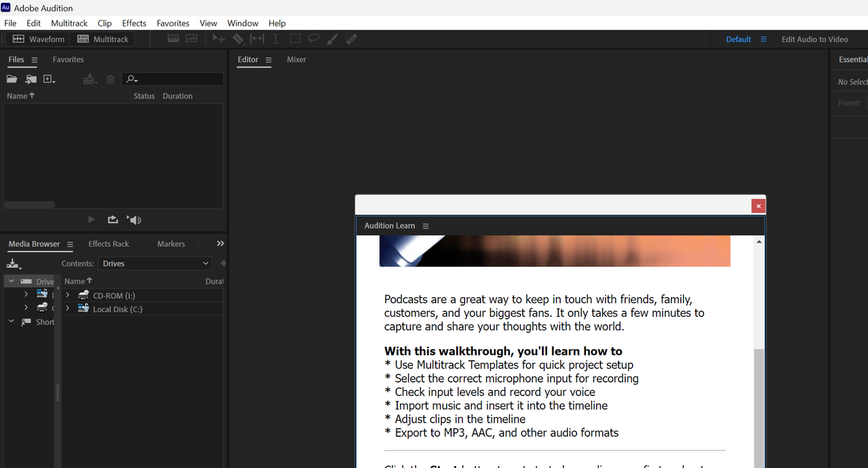
Task: Click the Audition Learn vertical scrollbar thumb
Action: point(759,408)
